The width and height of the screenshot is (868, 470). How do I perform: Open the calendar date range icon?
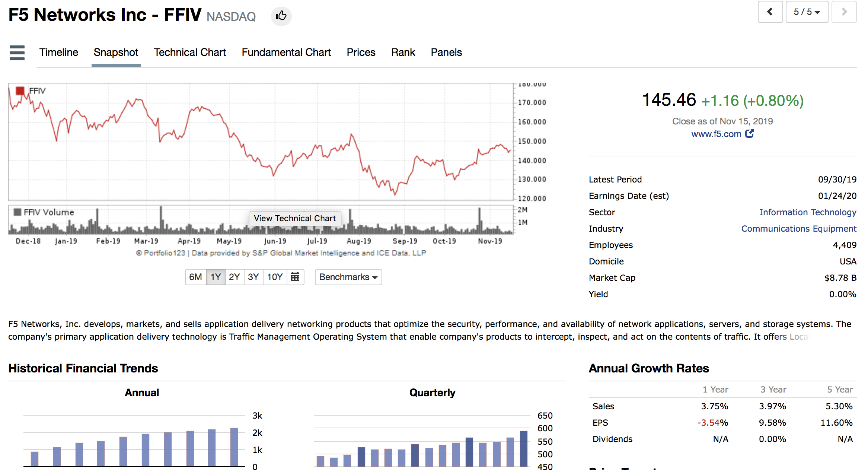tap(295, 277)
